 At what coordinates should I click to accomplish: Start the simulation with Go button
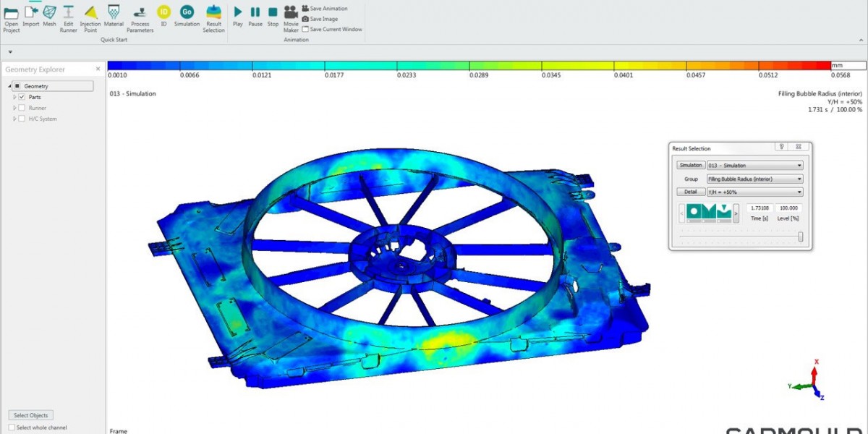click(187, 12)
